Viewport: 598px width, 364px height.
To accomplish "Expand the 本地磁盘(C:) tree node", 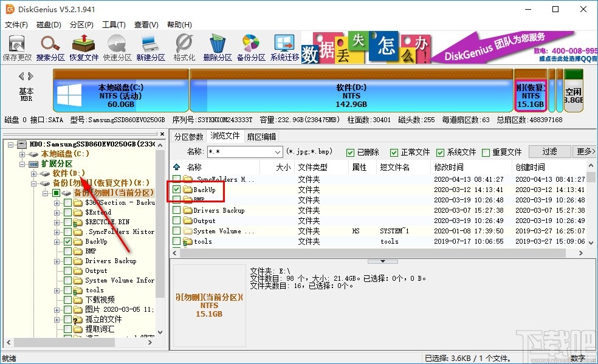I will point(22,154).
